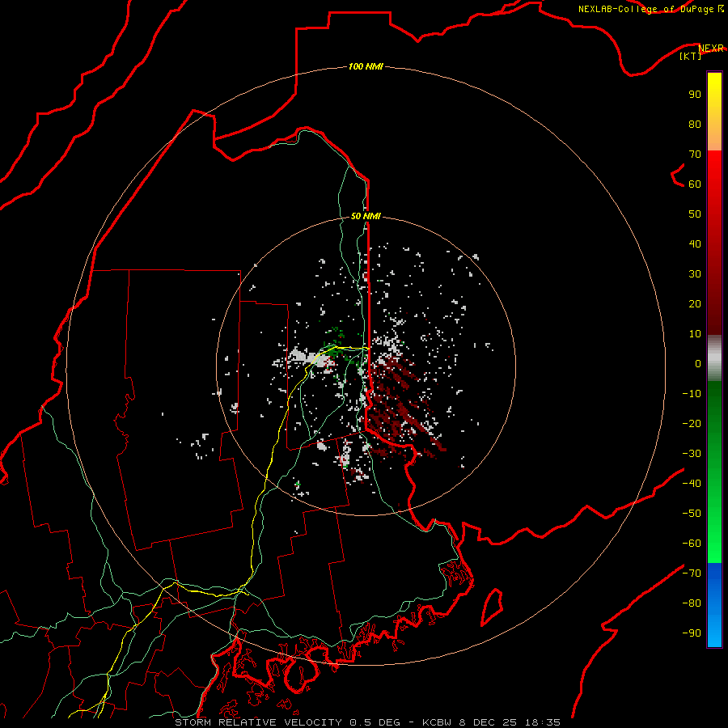Click the 100 NMI range ring label

tap(366, 67)
